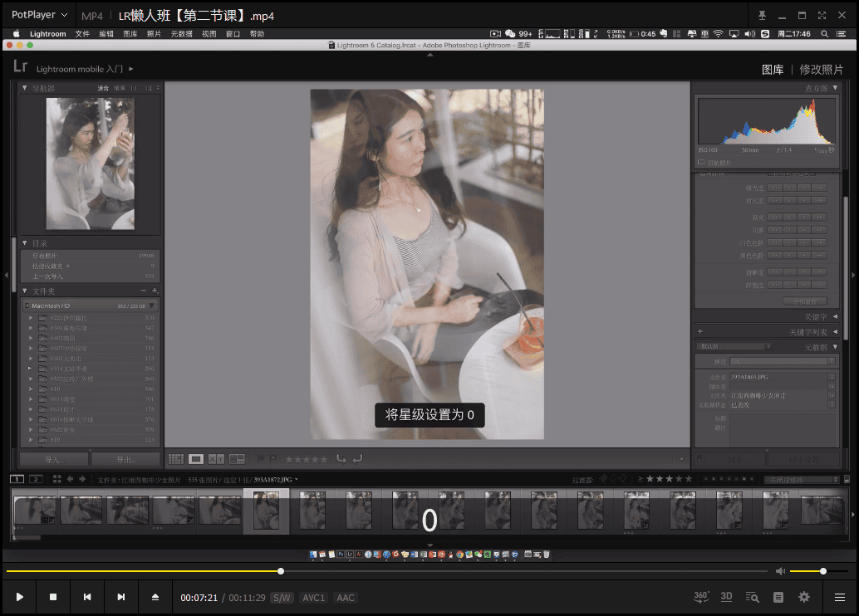The image size is (859, 616).
Task: Filter filmstrip by color label
Action: [x=729, y=479]
